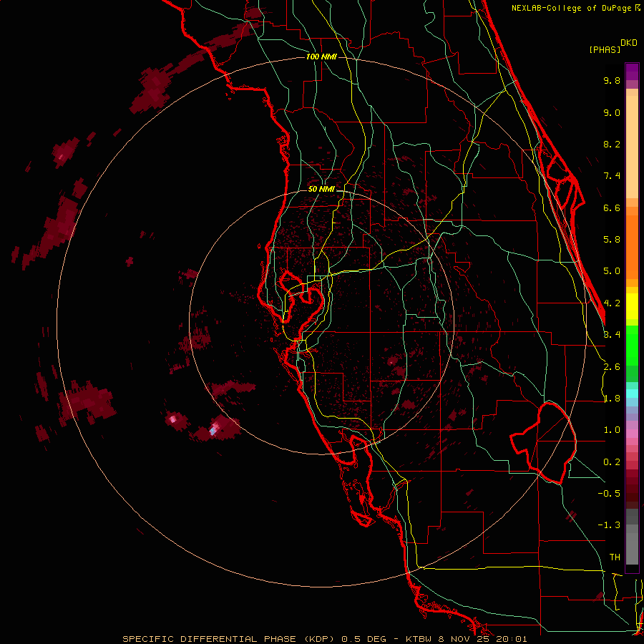Click the 8.2 scale value
The height and width of the screenshot is (644, 644).
[612, 144]
